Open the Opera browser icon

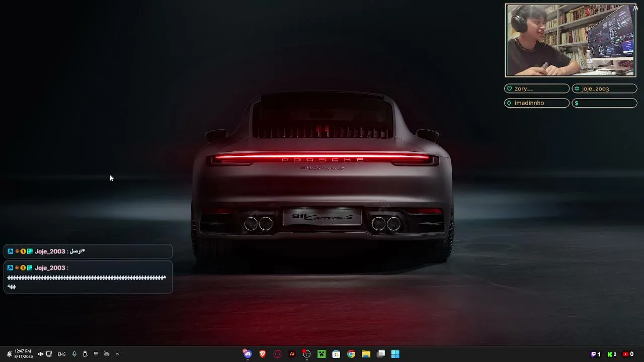click(x=277, y=354)
